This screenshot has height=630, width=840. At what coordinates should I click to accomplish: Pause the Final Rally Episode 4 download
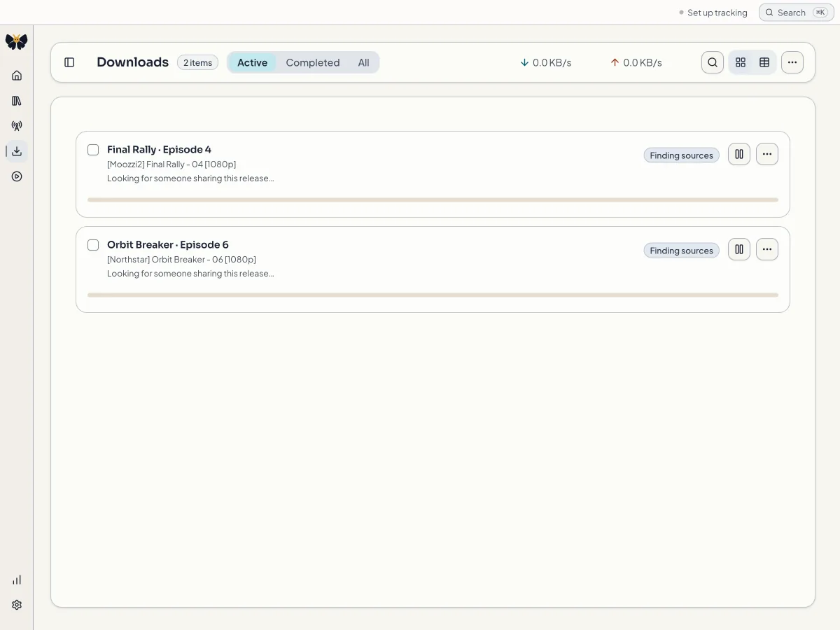tap(739, 154)
